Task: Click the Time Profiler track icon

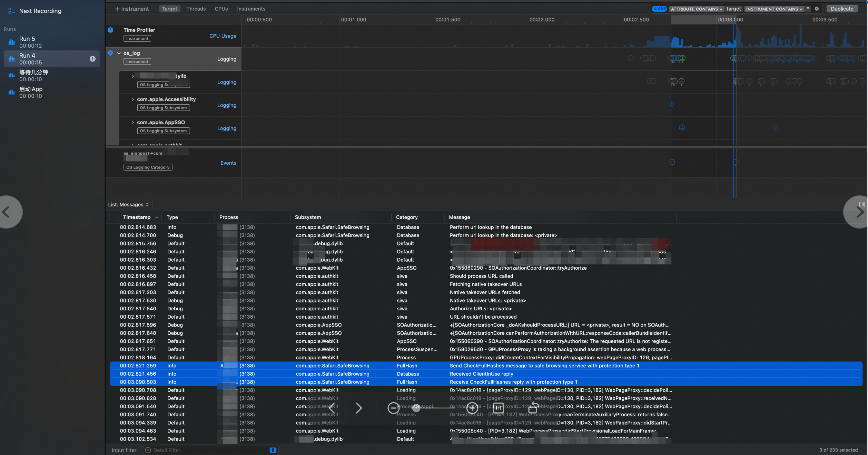Action: tap(110, 30)
